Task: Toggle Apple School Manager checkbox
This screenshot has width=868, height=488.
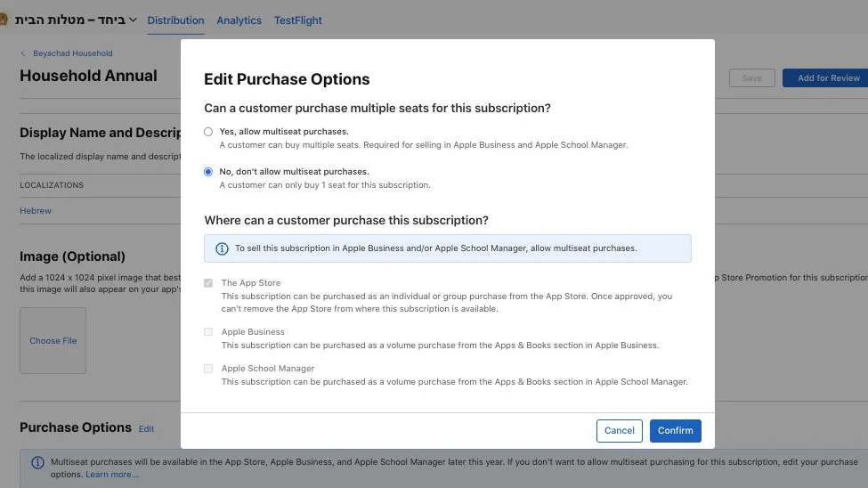Action: tap(208, 369)
